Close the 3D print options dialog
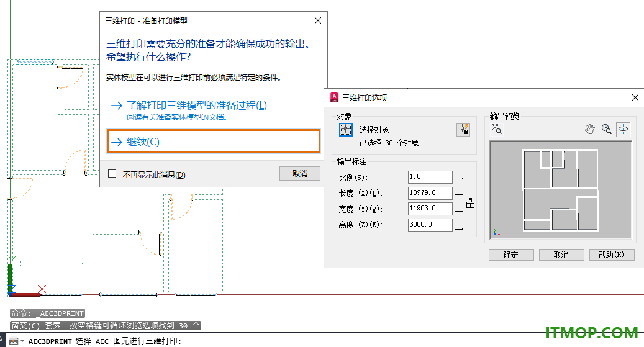644x347 pixels. (635, 97)
